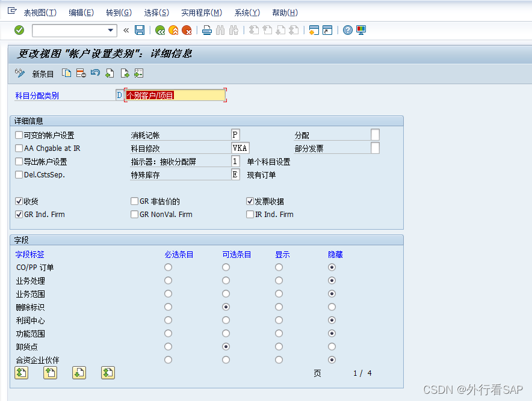Click the 字段标签 column header

(30, 254)
